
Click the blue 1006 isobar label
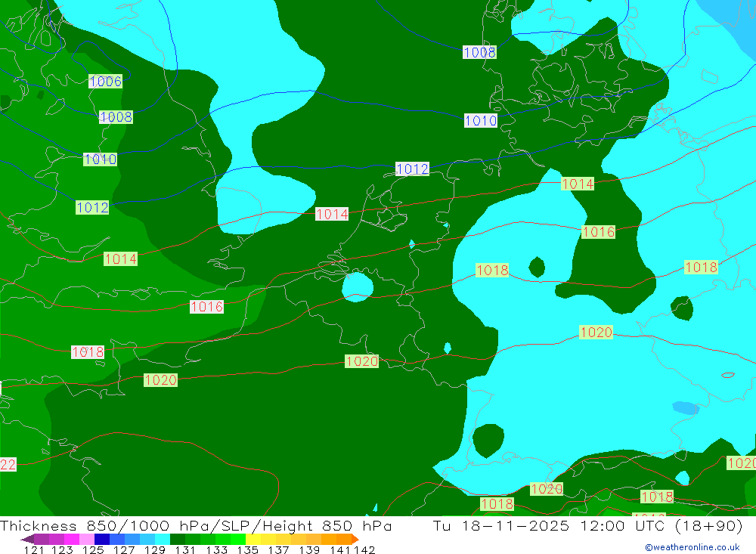point(105,81)
